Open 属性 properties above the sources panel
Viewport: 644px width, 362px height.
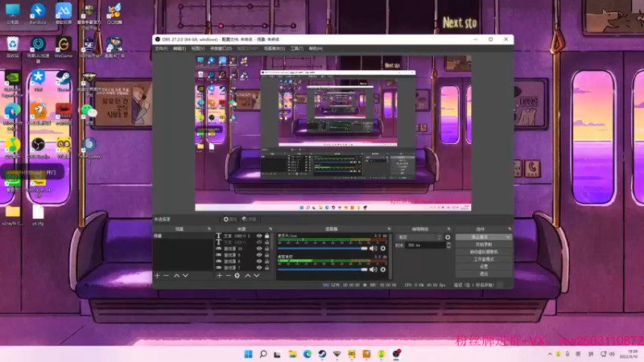point(230,220)
